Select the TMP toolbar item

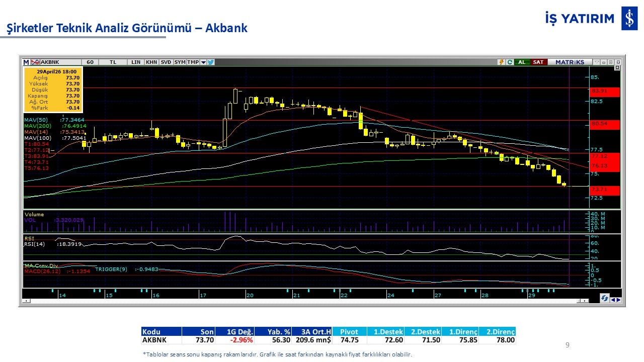pos(193,62)
